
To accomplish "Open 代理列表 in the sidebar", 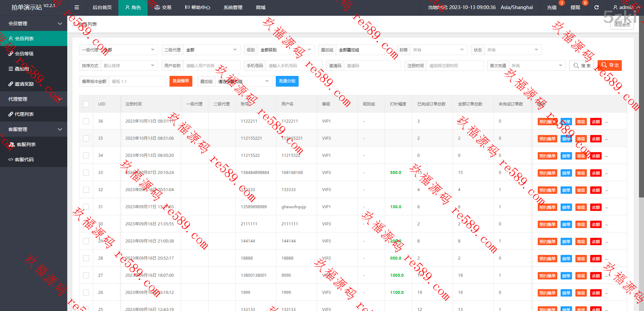I will click(24, 114).
